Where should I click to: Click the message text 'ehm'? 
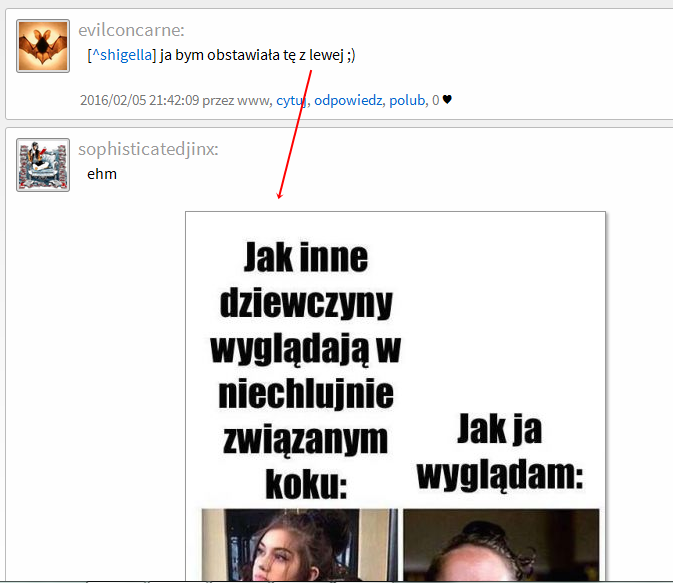pos(102,174)
